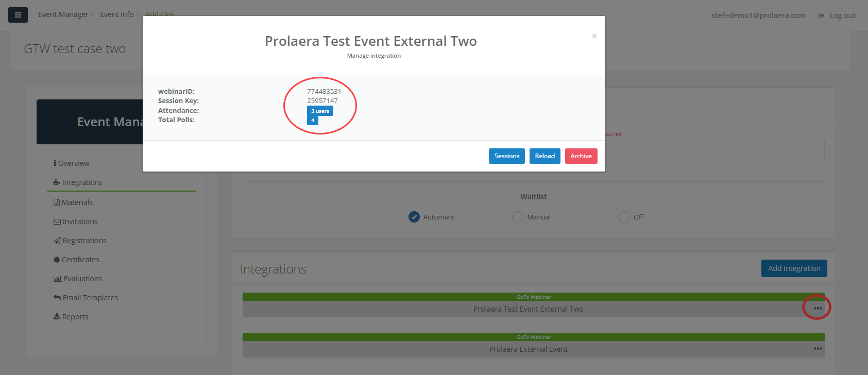
Task: Open Materials from the sidebar
Action: tap(73, 202)
